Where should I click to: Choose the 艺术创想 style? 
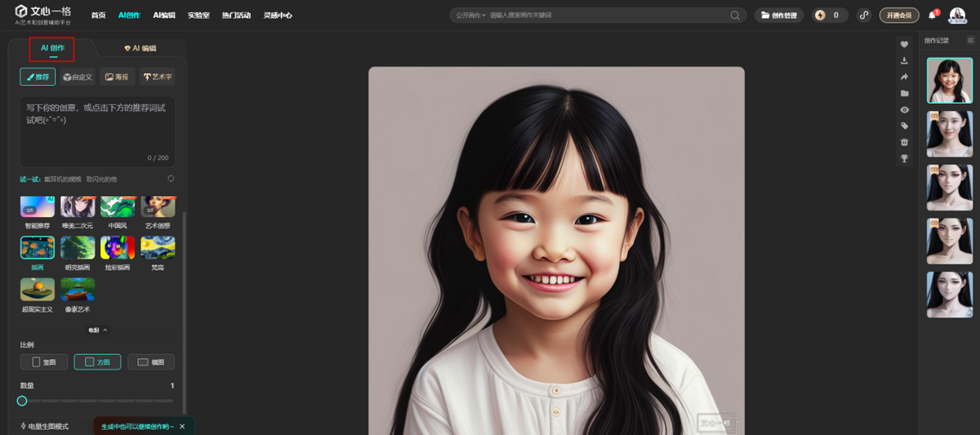tap(158, 211)
